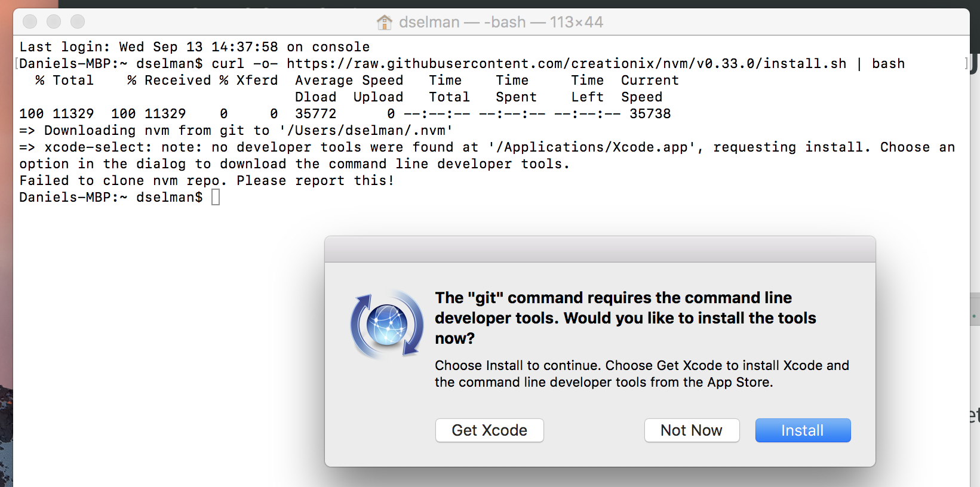Click the Choose Install to continue description text

642,374
